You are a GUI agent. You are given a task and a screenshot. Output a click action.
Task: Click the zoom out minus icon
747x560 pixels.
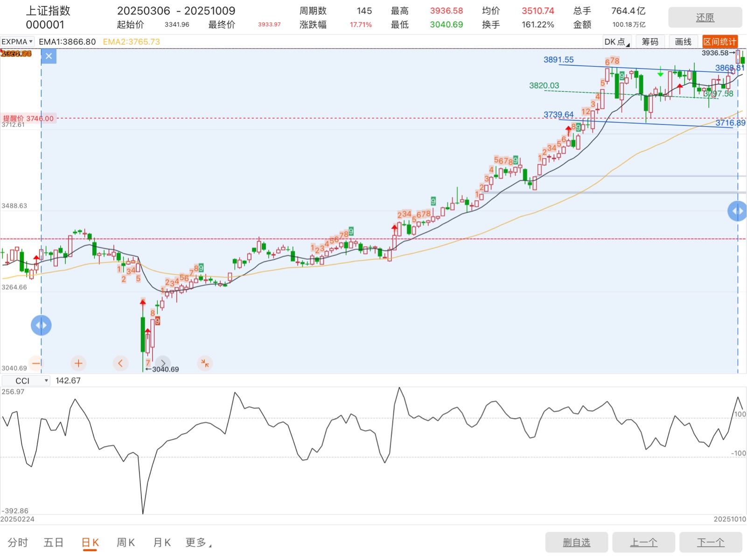click(36, 363)
